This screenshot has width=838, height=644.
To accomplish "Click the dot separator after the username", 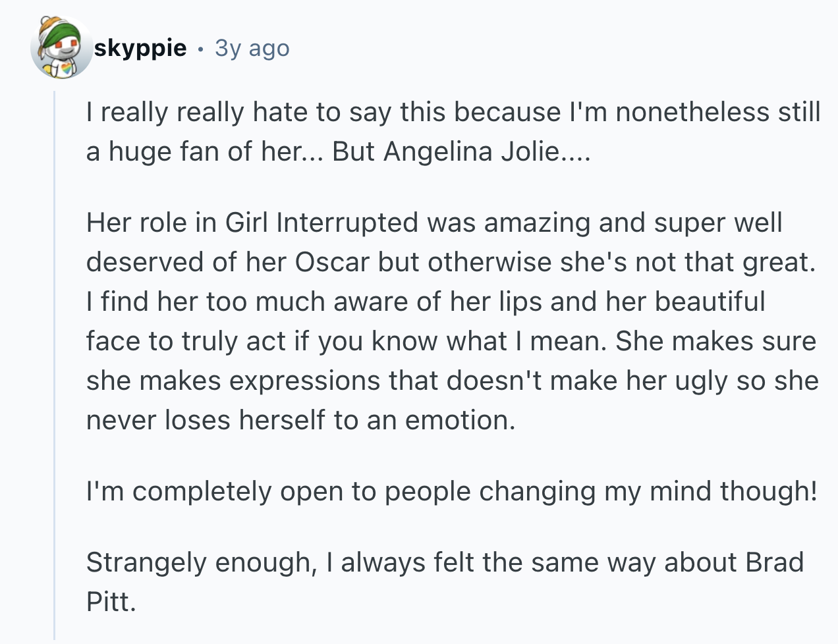I will point(200,49).
